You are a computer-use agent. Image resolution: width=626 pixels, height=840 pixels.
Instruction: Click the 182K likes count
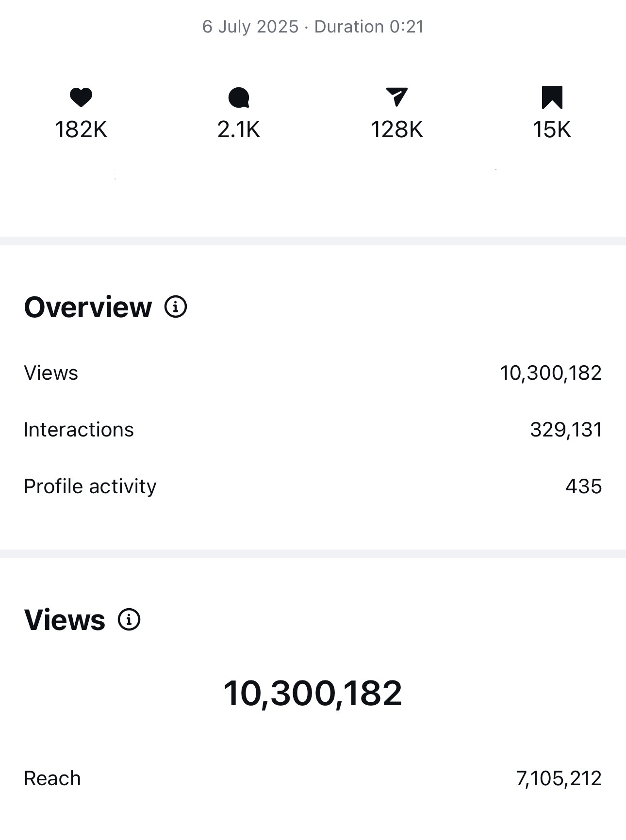[81, 130]
